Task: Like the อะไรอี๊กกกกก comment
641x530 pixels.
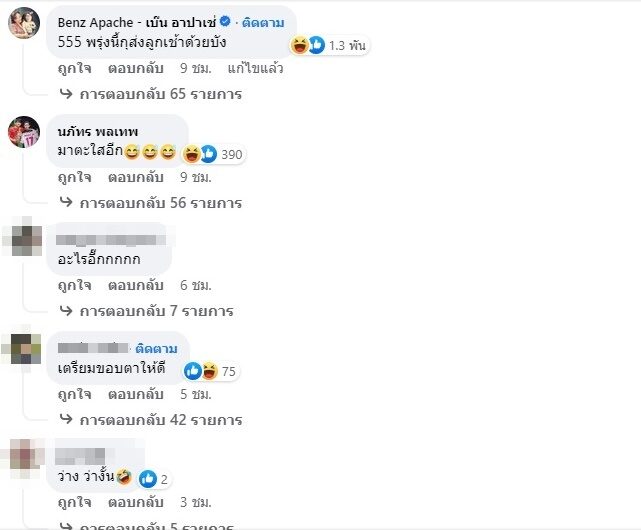Action: coord(74,285)
